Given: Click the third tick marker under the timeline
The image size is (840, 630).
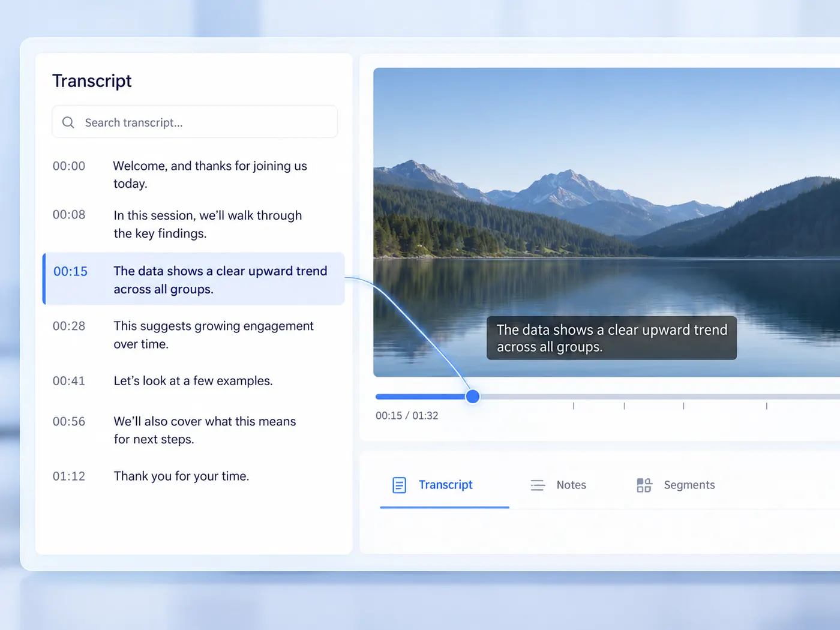Looking at the screenshot, I should tap(683, 406).
